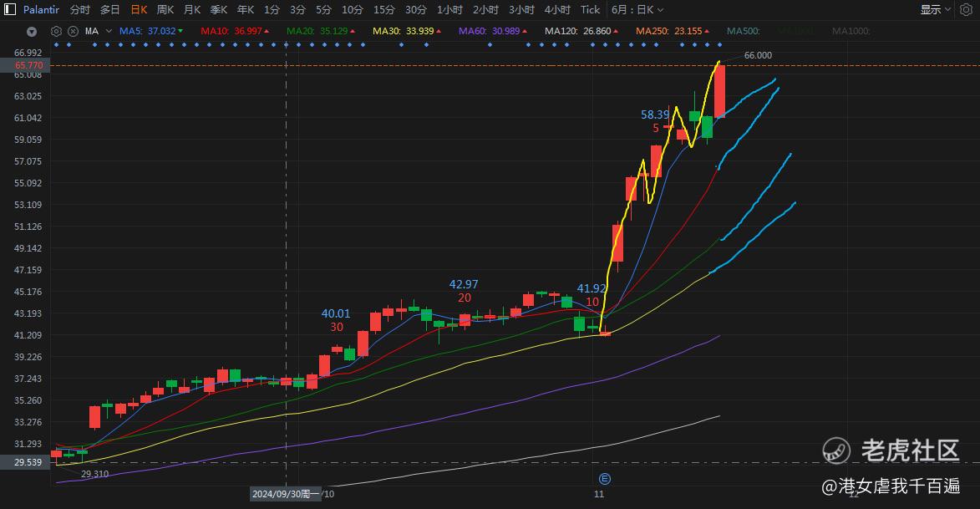Click current price tag 65.770 on axis
Viewport: 980px width, 509px height.
25,65
